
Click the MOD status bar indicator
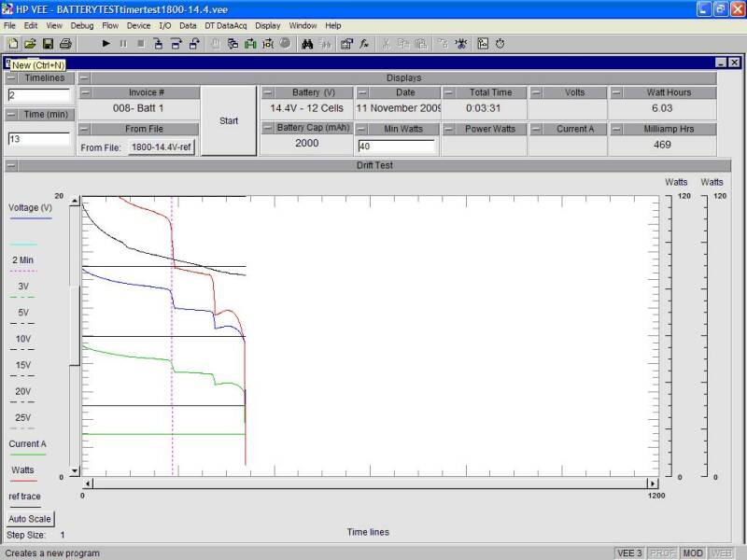(x=693, y=553)
